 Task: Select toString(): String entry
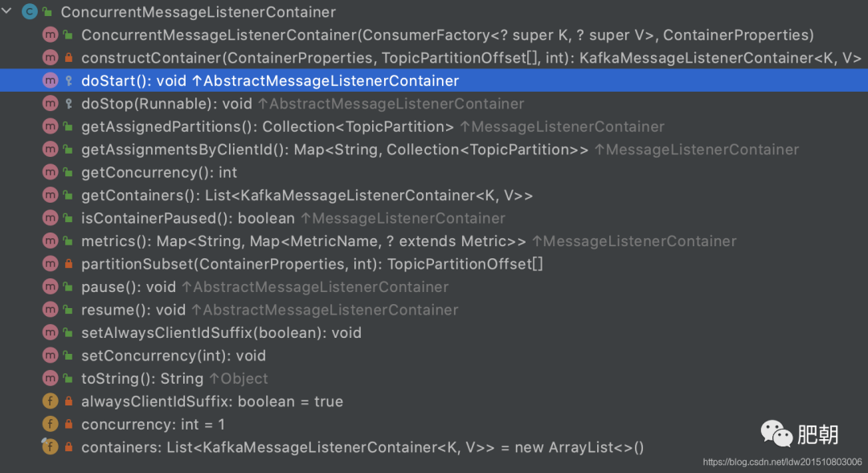142,378
